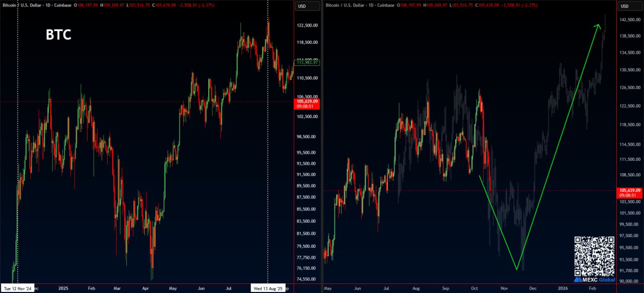
Task: Click the red 105,639.09 price label on right chart
Action: [x=629, y=193]
